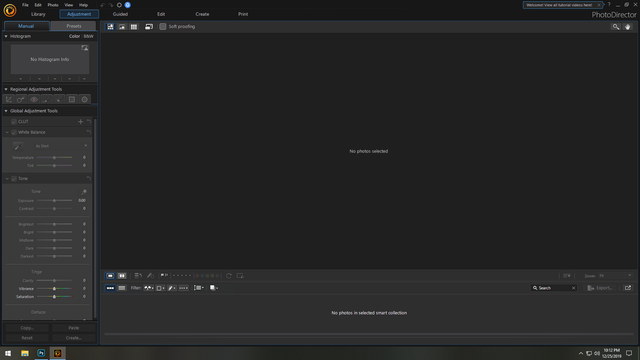Switch to viewer only mode icon
640x360 pixels.
pos(122,27)
